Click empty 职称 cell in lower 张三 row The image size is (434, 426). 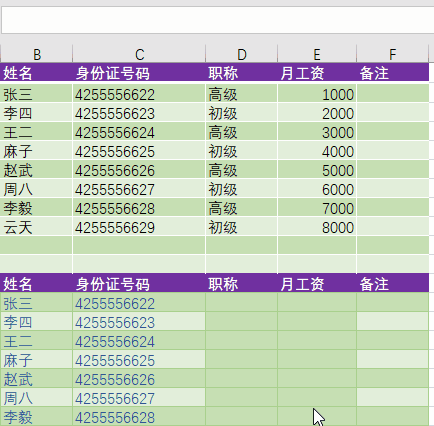pos(242,302)
